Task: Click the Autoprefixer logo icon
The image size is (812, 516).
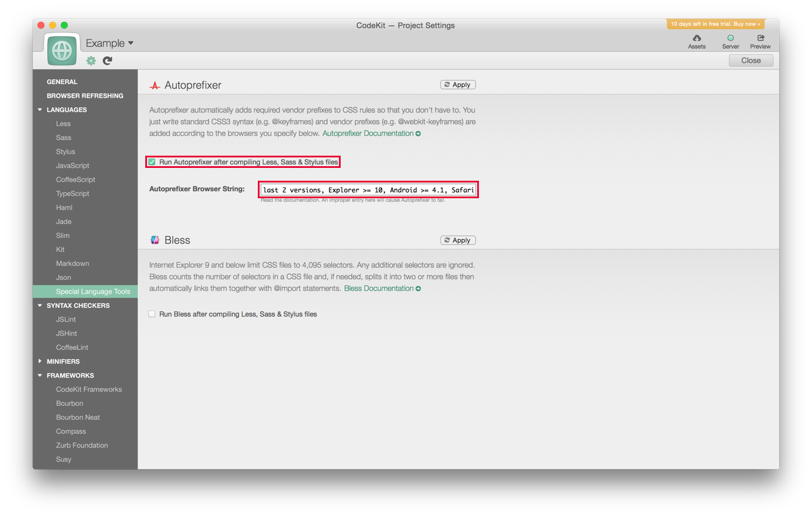Action: pos(155,86)
